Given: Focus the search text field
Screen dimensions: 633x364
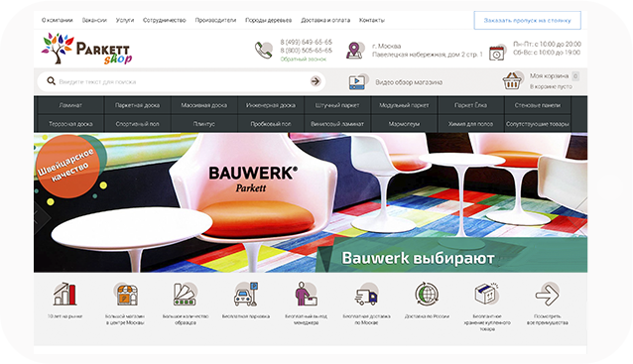Looking at the screenshot, I should coord(182,81).
